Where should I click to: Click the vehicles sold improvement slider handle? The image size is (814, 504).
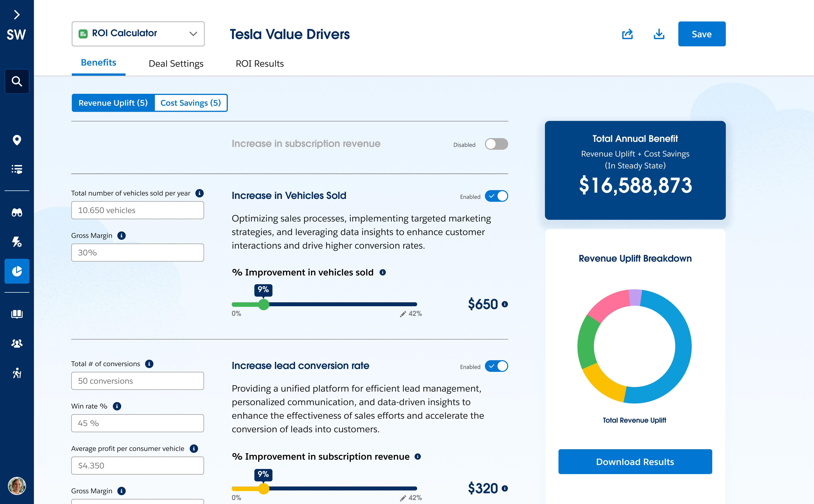264,304
